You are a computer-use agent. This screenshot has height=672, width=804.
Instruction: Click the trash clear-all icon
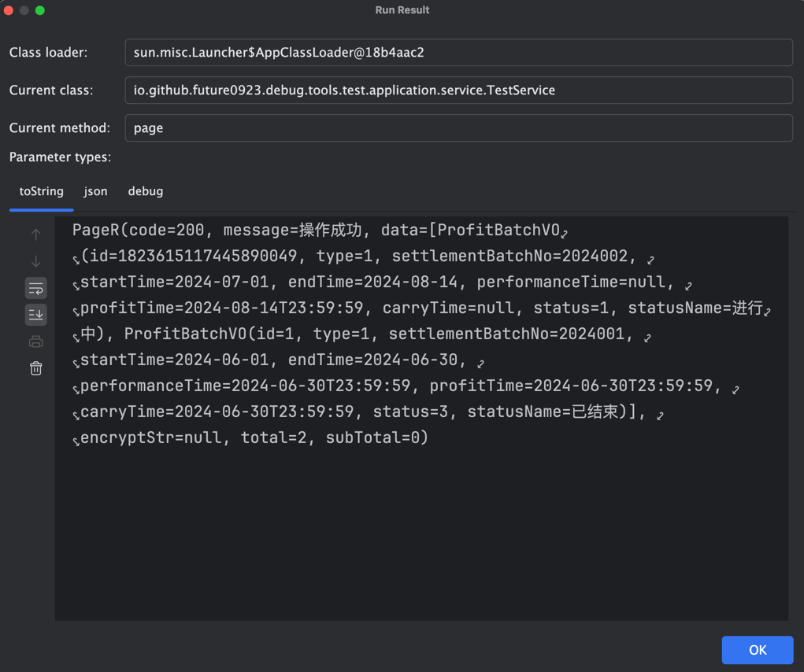[x=36, y=368]
